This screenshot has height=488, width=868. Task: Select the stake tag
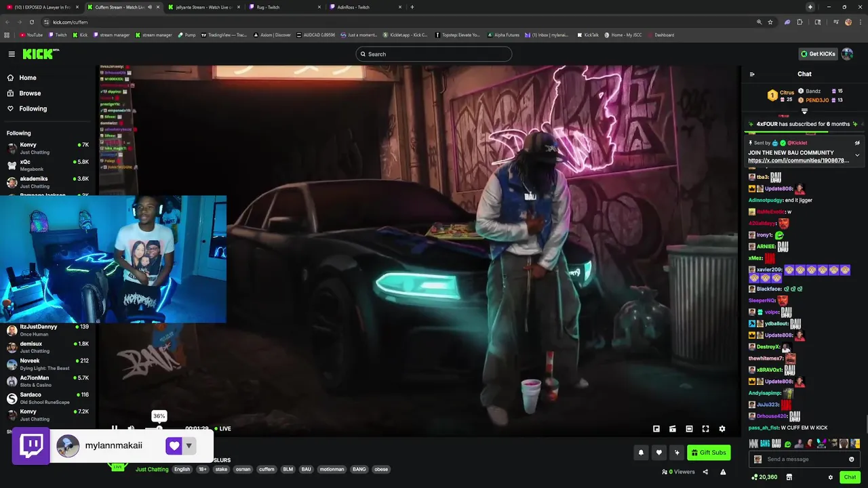click(221, 469)
